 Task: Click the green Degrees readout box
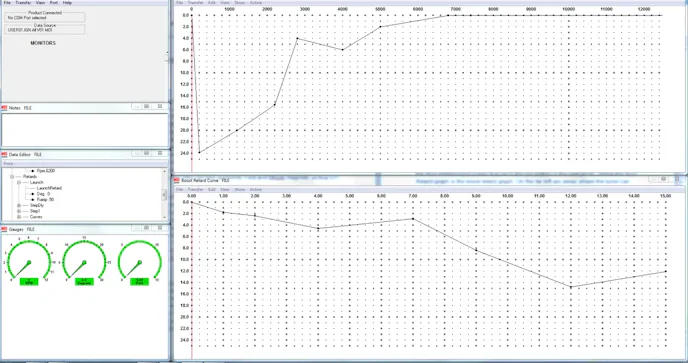pos(84,281)
